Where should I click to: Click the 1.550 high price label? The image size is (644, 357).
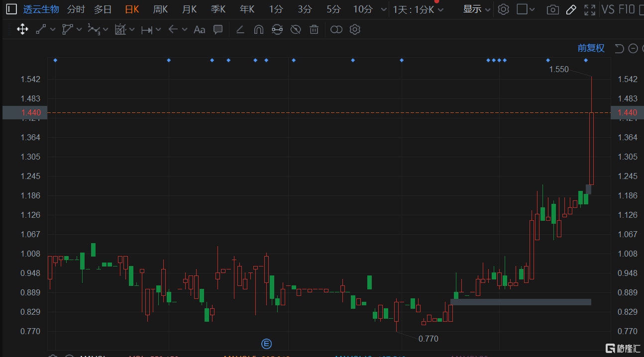[558, 70]
